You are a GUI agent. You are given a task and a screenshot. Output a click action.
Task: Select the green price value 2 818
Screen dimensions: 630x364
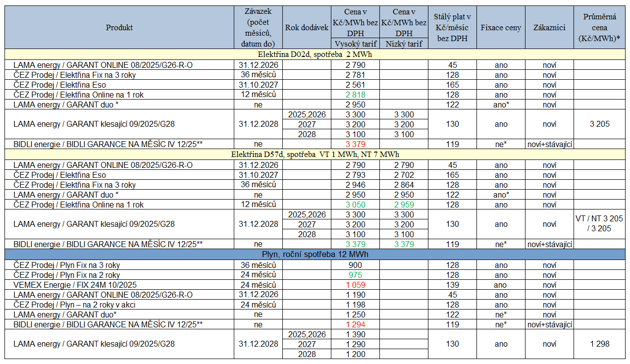pos(355,95)
